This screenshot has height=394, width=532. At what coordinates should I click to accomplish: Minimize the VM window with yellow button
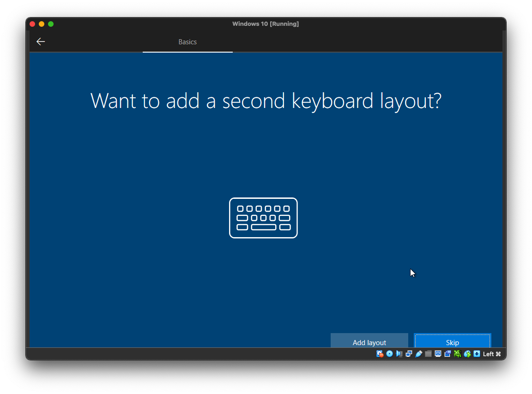42,24
